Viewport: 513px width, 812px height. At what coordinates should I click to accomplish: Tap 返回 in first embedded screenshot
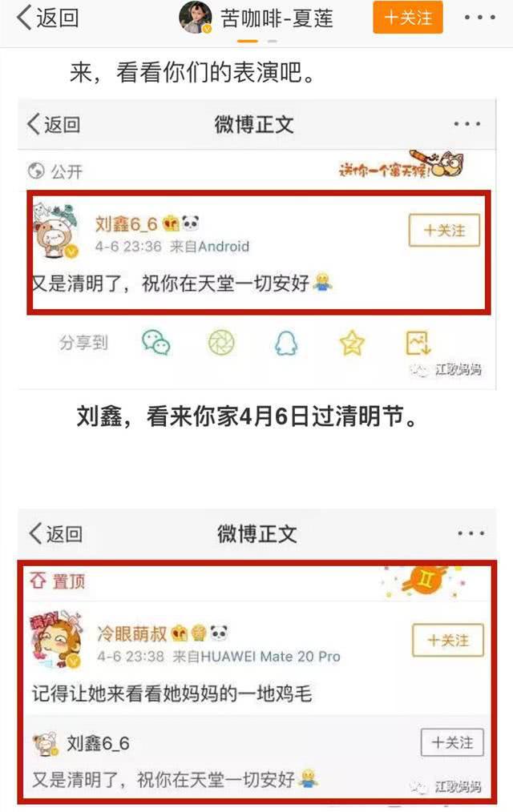(54, 124)
